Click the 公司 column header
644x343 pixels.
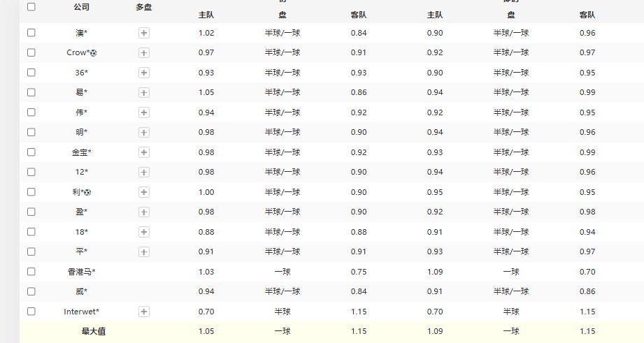(x=81, y=7)
